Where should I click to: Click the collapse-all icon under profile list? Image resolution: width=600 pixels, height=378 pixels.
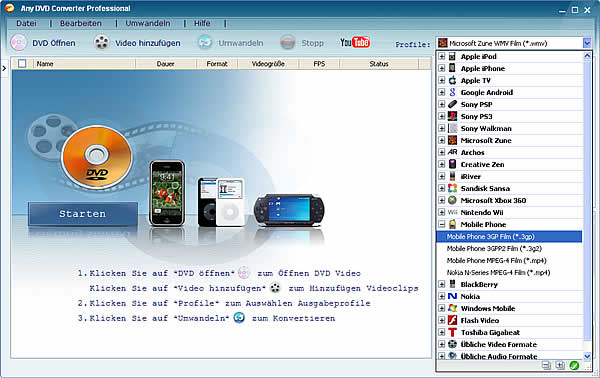pyautogui.click(x=546, y=365)
